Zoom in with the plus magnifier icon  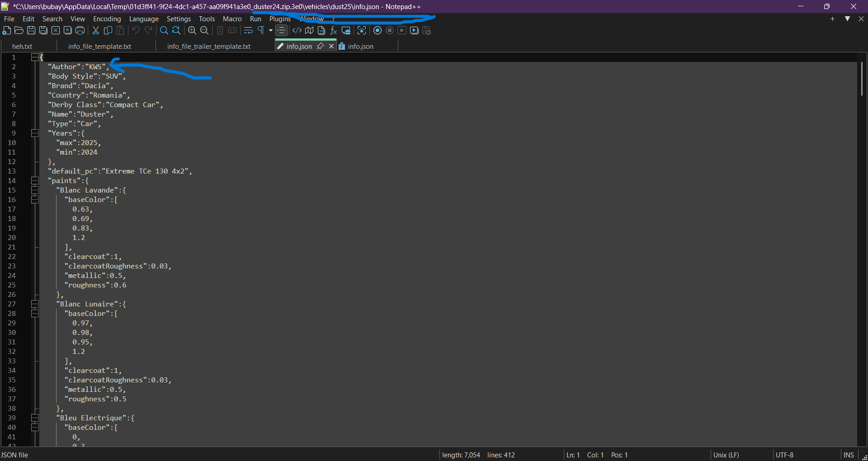click(x=192, y=31)
